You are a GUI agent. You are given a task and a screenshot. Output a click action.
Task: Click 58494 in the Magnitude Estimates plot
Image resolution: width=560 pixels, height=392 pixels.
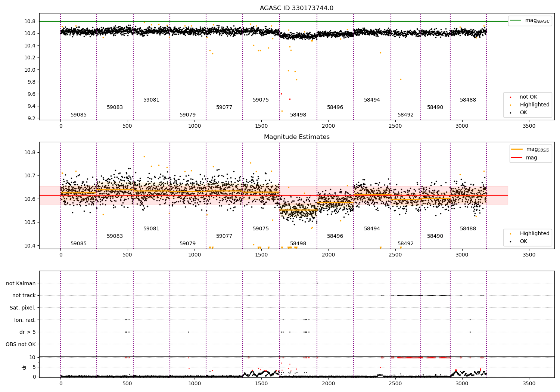pos(372,229)
